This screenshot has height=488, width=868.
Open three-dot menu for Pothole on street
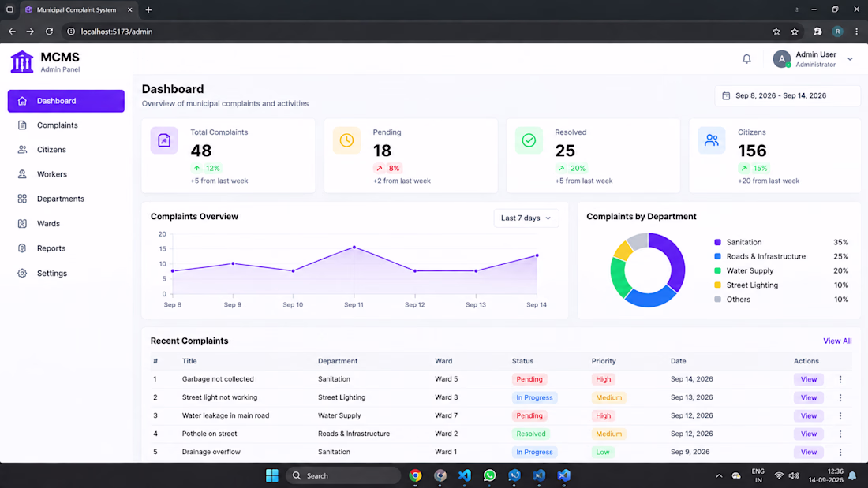tap(840, 434)
